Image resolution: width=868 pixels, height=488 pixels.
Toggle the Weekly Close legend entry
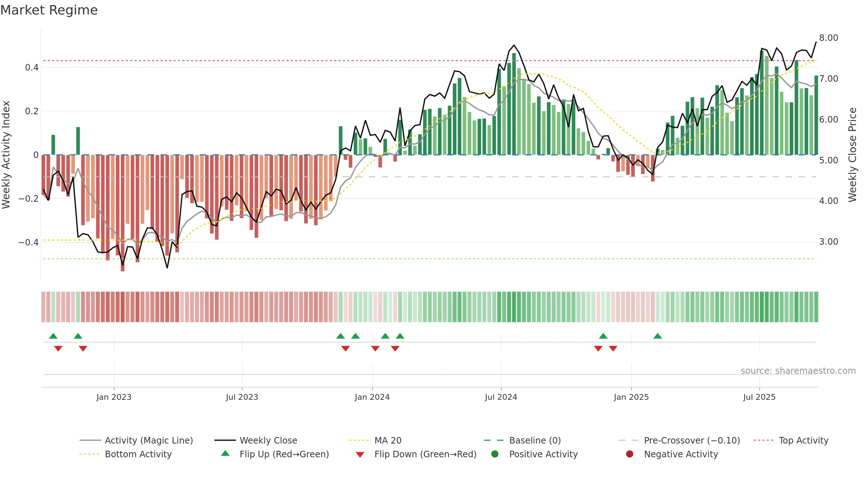256,440
